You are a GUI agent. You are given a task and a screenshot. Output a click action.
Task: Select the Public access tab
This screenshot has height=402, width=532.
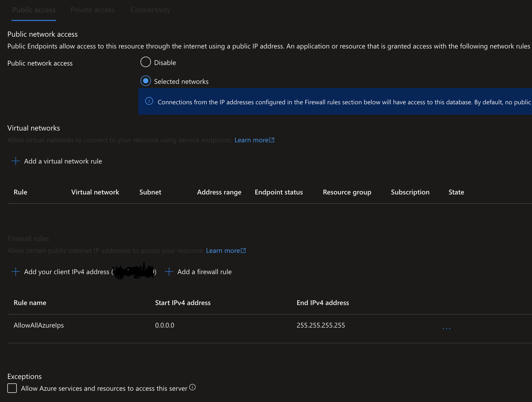[34, 10]
